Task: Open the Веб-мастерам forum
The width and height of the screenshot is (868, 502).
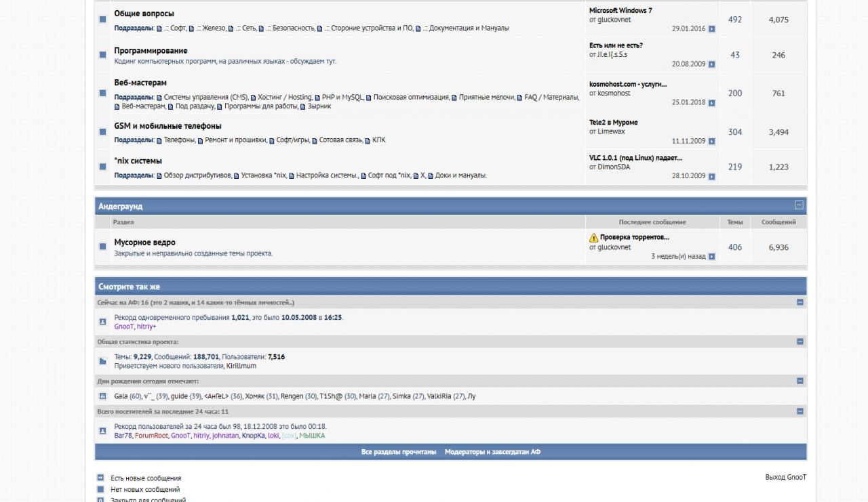Action: [x=140, y=83]
